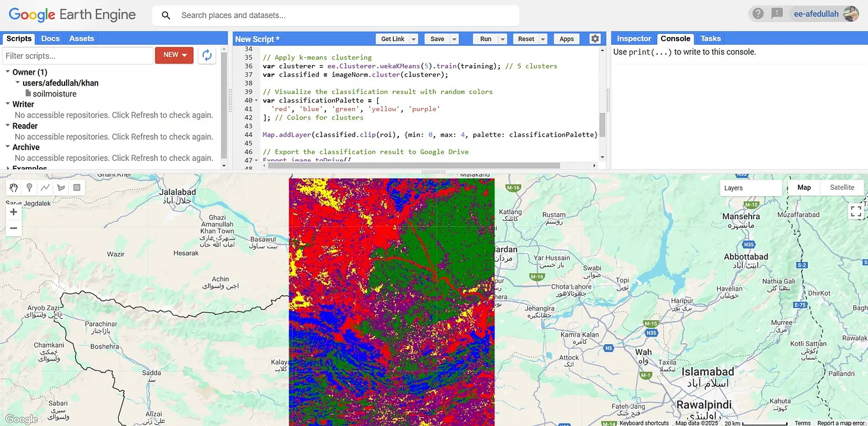Screen dimensions: 868x426
Task: Click the Apps button
Action: (566, 38)
